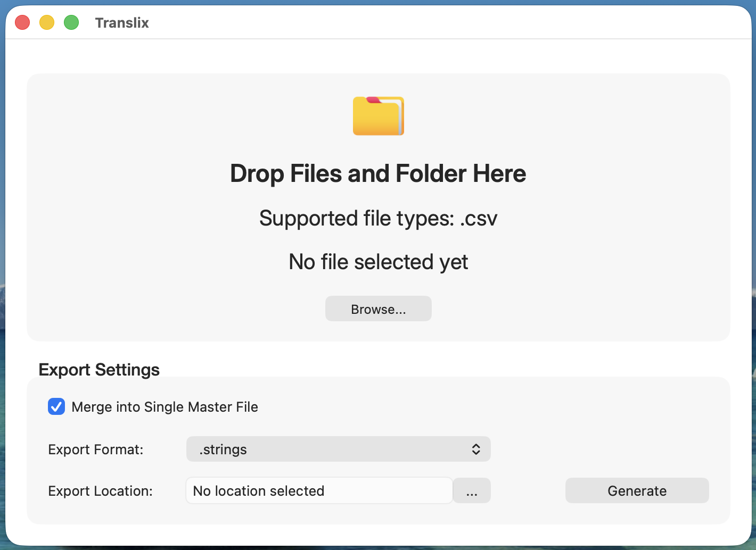
Task: Expand the format picker showing .strings
Action: coord(339,449)
